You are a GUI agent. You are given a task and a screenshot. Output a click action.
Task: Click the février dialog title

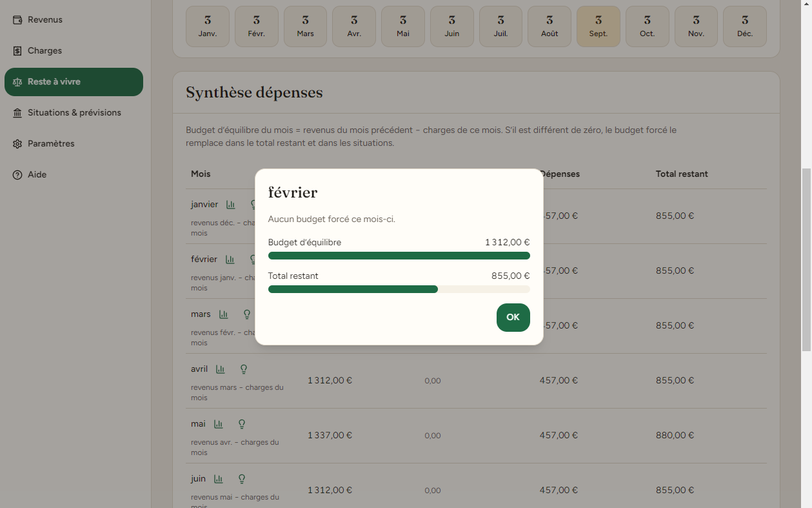293,192
